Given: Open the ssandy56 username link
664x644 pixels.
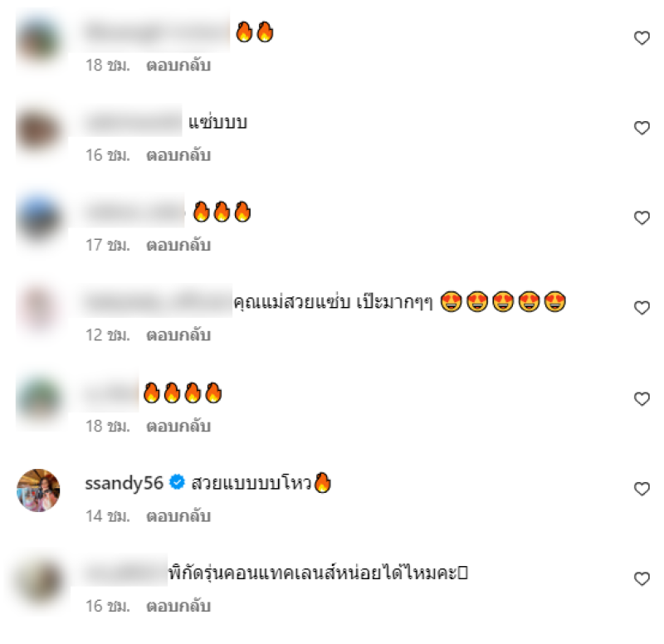Looking at the screenshot, I should pos(124,483).
